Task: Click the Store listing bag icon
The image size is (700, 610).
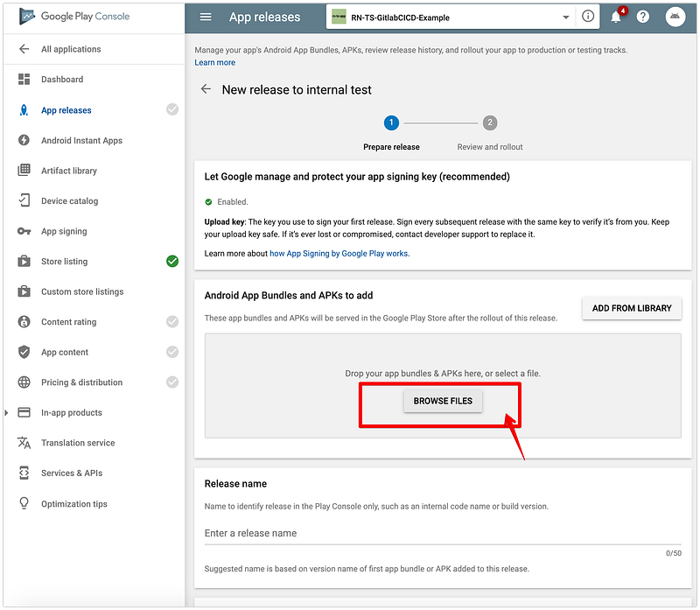Action: 24,261
